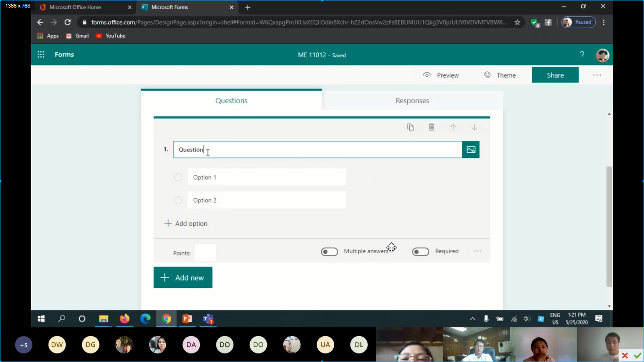Select the Microsoft Forms browser tab
The width and height of the screenshot is (644, 362).
187,7
